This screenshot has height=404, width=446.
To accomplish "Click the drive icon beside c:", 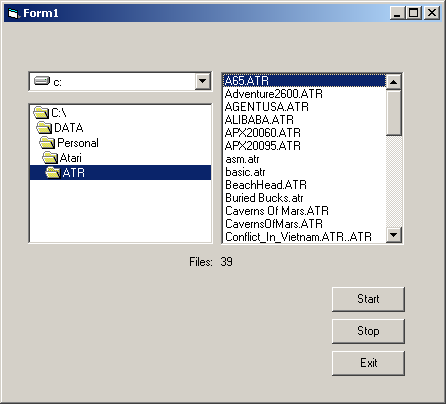I will click(42, 81).
